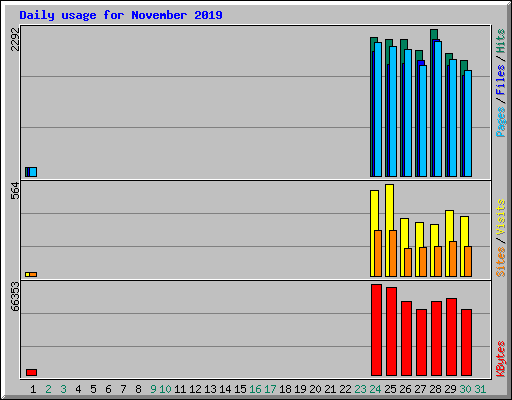Click the orange Sites bar for day 29
Image resolution: width=512 pixels, height=400 pixels.
(453, 259)
